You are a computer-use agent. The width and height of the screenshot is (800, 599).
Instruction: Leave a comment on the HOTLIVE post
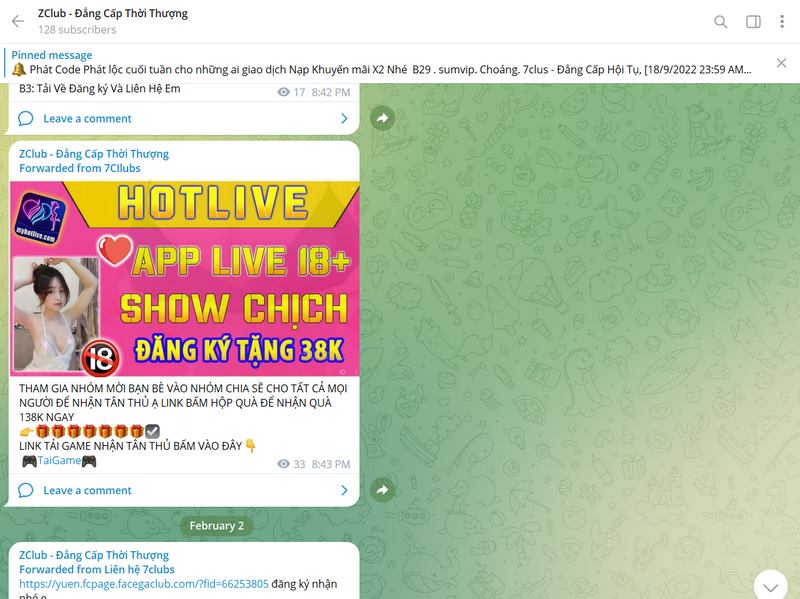click(87, 490)
